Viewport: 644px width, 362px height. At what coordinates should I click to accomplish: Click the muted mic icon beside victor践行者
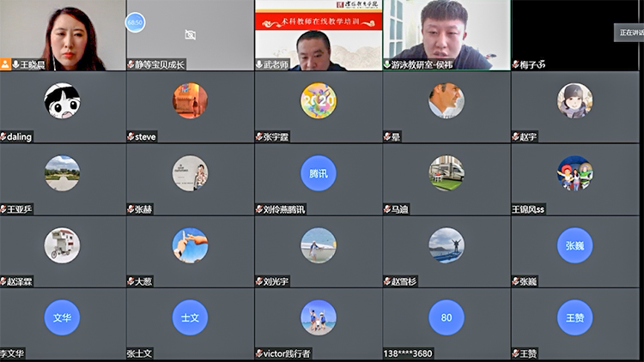[x=258, y=353]
